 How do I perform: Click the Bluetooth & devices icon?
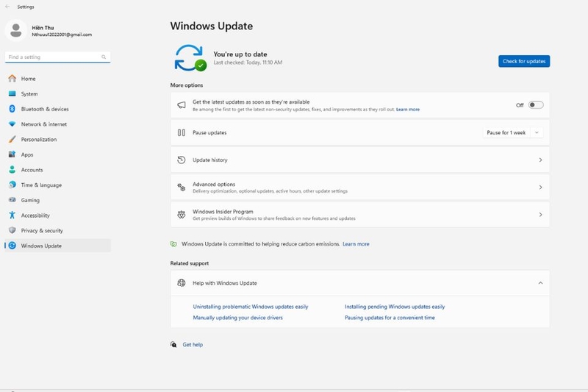tap(12, 109)
